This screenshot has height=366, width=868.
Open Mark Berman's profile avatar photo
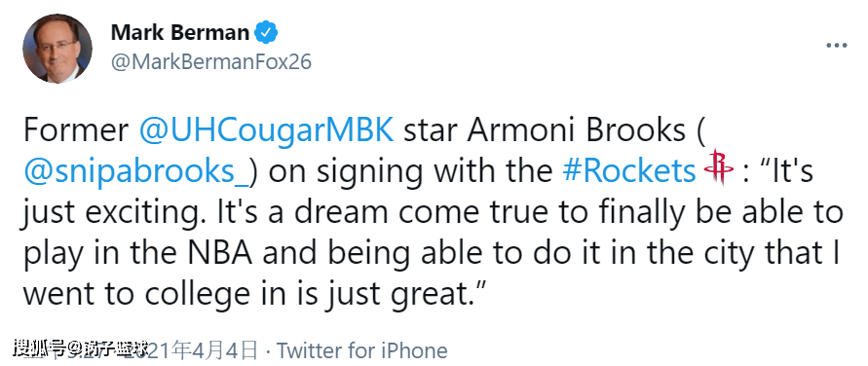(x=57, y=48)
